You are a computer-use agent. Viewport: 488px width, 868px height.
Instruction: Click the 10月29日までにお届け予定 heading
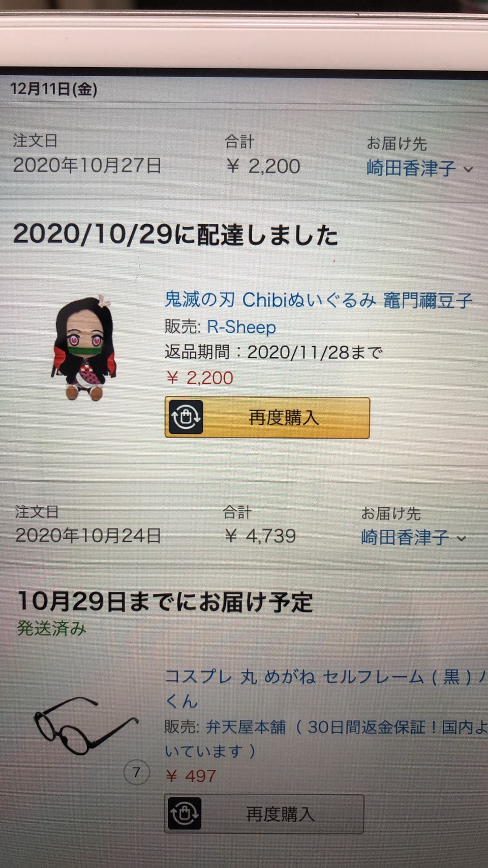165,602
